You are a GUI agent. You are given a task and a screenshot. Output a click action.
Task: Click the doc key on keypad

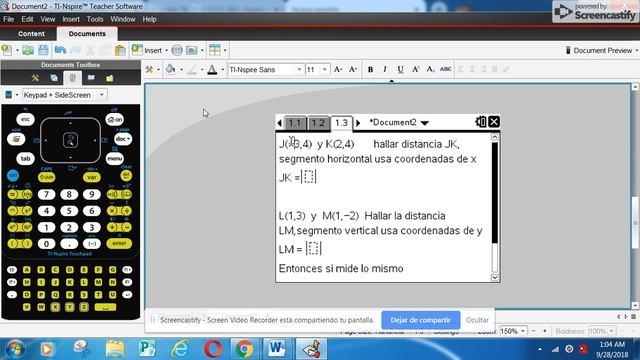[123, 139]
